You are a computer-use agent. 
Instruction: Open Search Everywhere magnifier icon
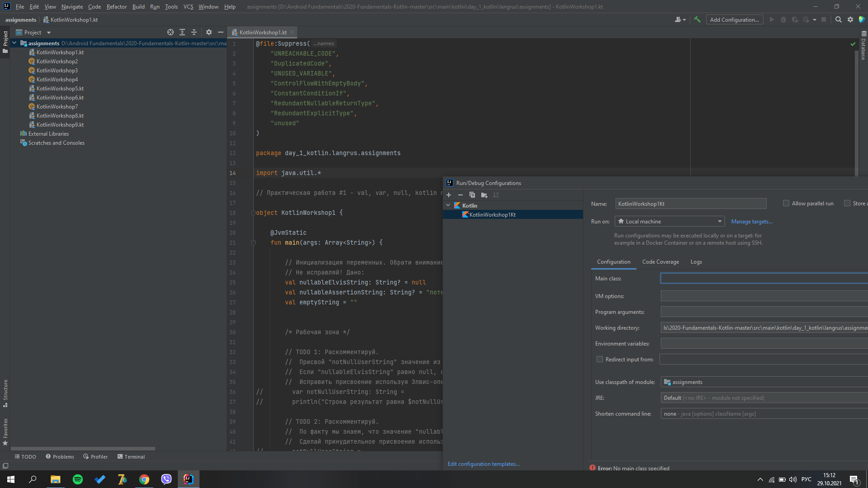point(838,19)
